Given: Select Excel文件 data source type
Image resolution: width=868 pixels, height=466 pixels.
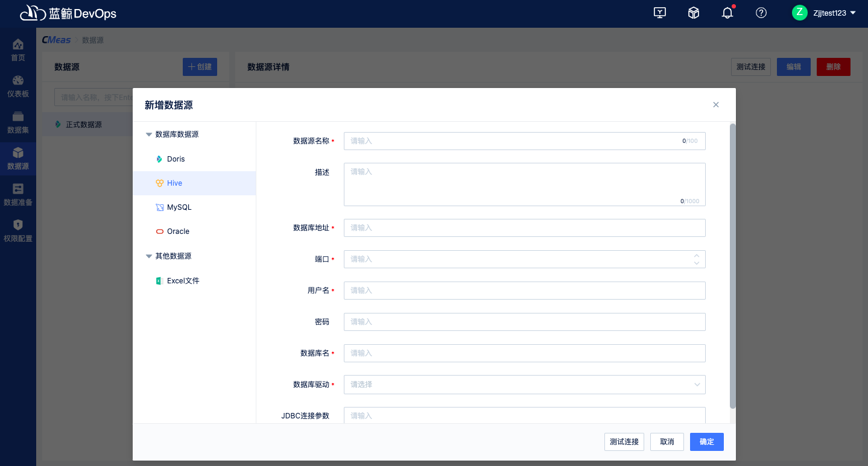Looking at the screenshot, I should (194, 281).
